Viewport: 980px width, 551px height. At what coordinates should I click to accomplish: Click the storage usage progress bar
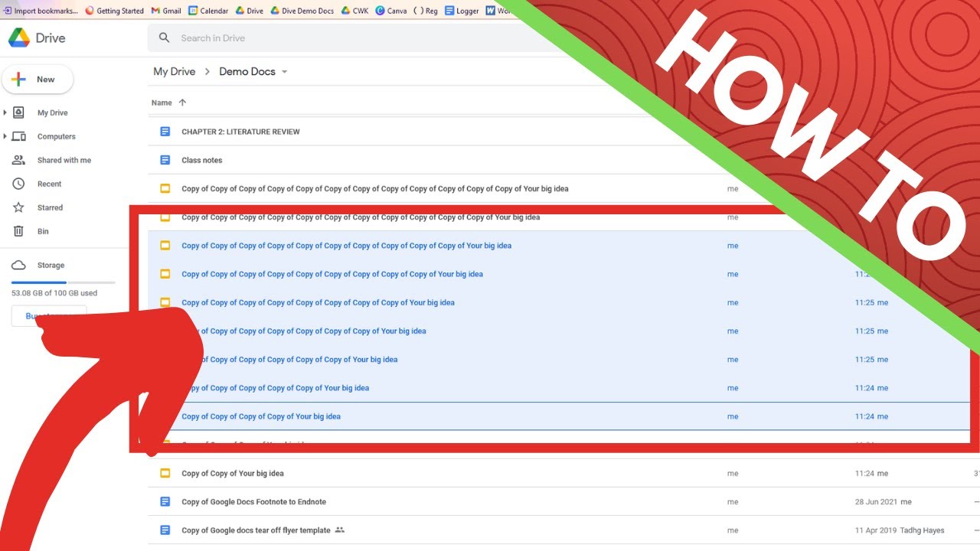pyautogui.click(x=64, y=282)
